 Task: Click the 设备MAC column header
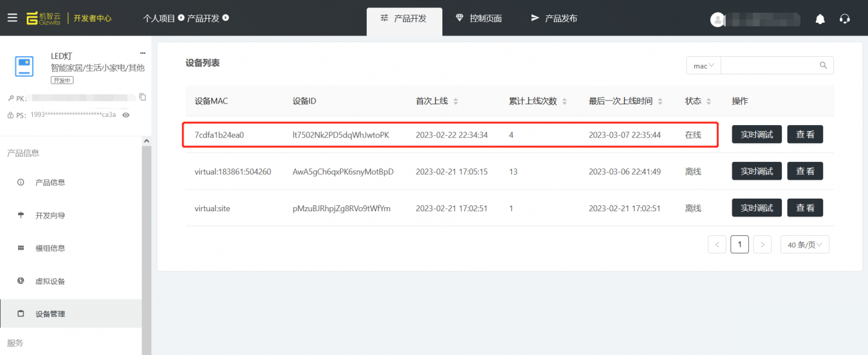[x=211, y=102]
